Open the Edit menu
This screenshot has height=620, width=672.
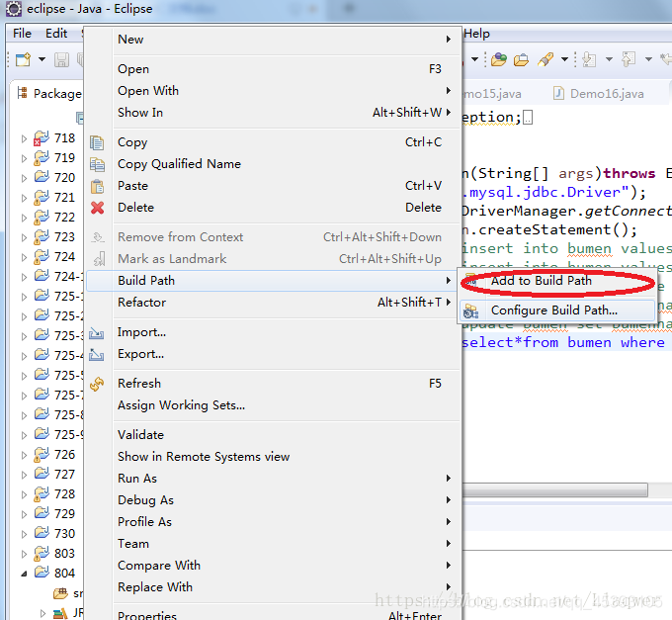(x=56, y=33)
